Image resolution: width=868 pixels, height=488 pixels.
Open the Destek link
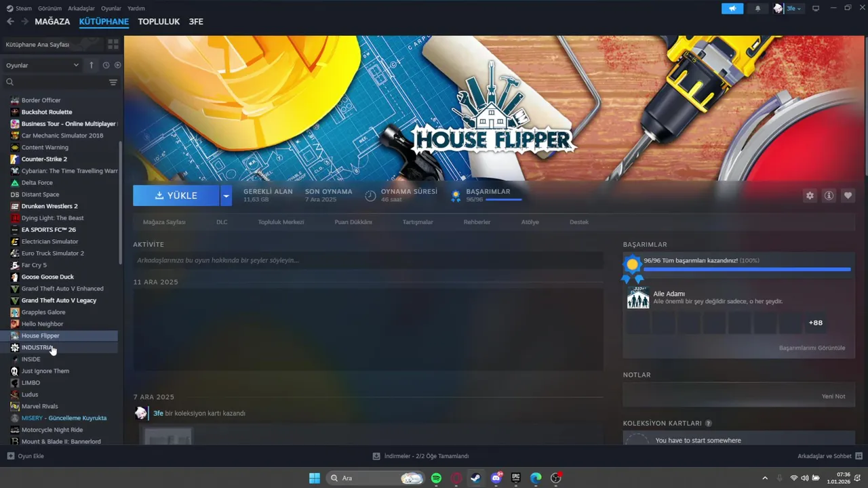point(579,222)
